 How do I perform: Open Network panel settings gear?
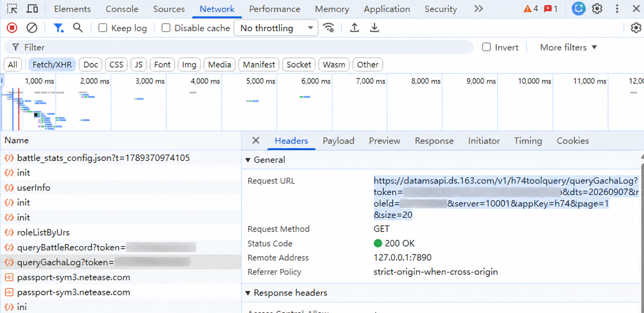click(x=636, y=28)
